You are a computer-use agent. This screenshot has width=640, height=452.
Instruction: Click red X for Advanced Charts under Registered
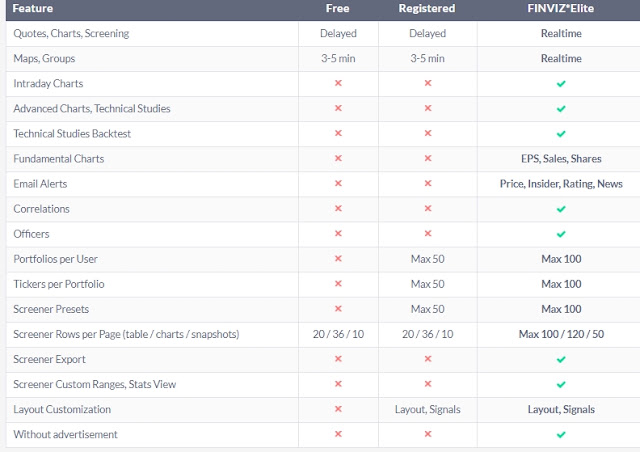[428, 108]
